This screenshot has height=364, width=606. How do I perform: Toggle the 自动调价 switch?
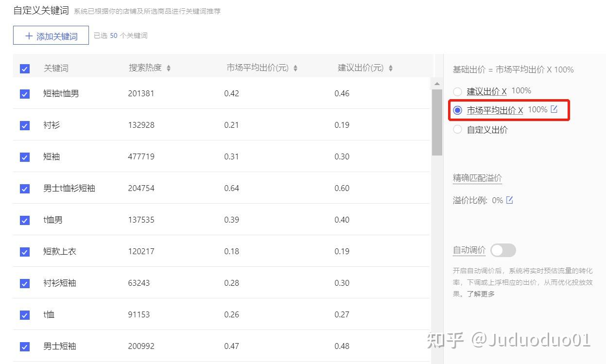click(503, 250)
